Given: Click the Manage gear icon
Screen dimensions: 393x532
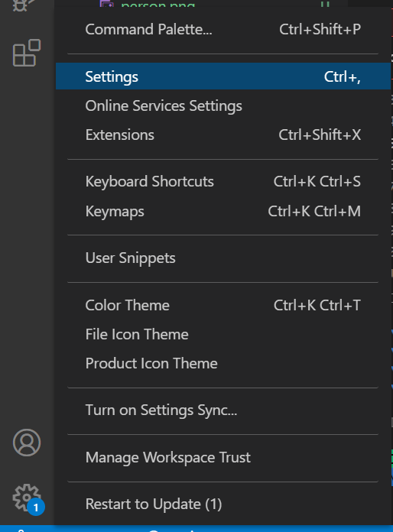Looking at the screenshot, I should 27,498.
